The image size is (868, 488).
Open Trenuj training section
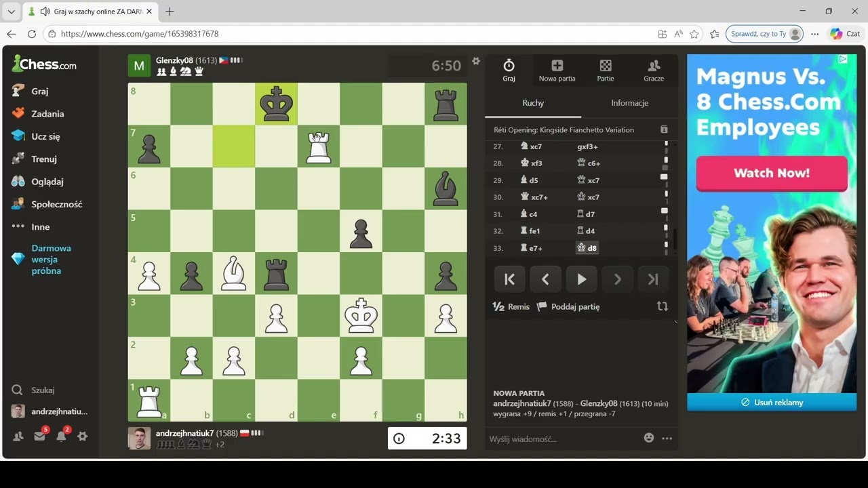click(x=35, y=159)
